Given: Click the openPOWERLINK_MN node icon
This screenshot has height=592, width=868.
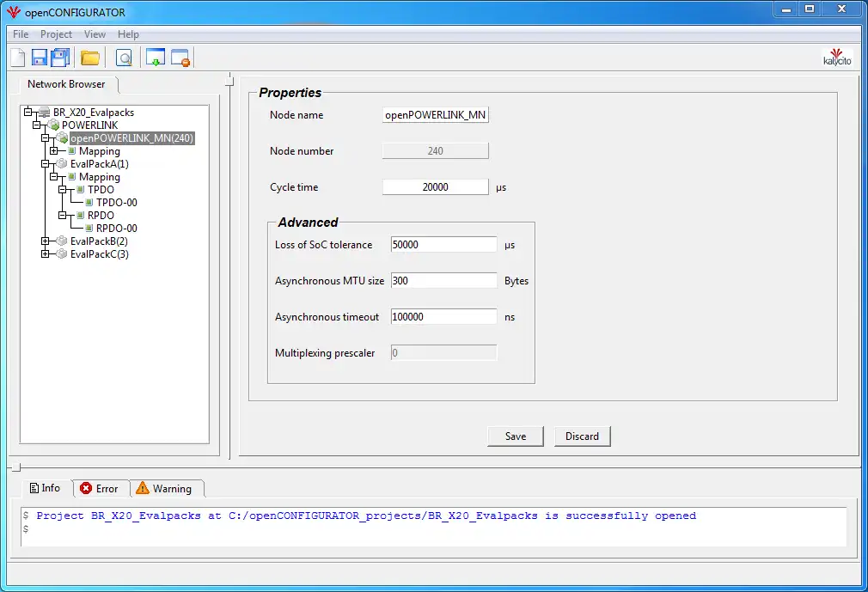Looking at the screenshot, I should click(63, 137).
